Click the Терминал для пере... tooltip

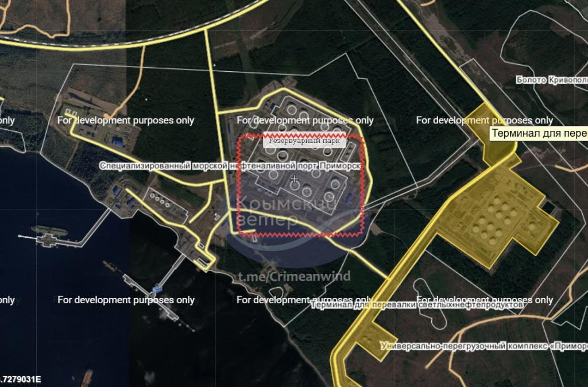(x=539, y=133)
